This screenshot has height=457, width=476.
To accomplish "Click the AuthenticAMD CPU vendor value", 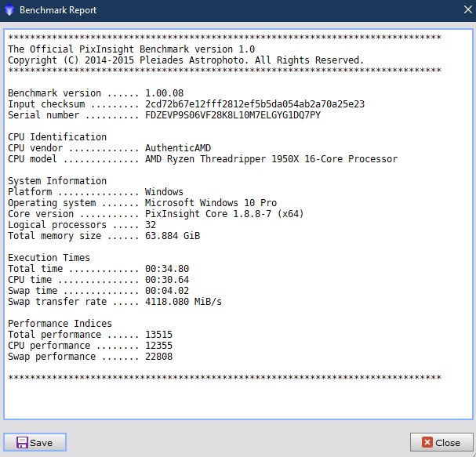I will [x=178, y=148].
